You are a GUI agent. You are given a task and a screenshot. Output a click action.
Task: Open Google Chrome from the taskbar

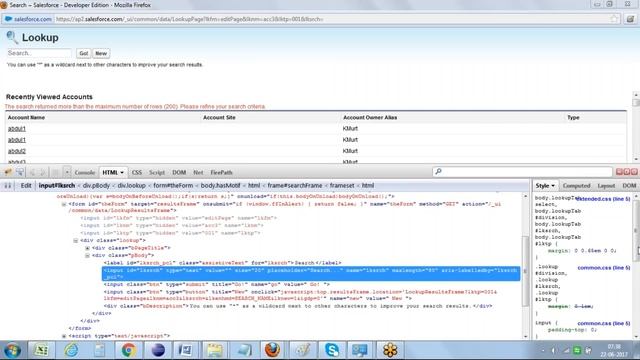coord(129,350)
